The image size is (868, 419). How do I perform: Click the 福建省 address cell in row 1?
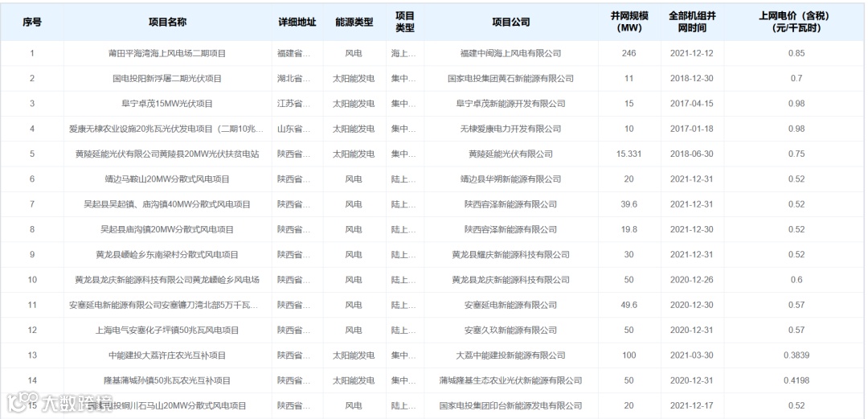[x=294, y=53]
